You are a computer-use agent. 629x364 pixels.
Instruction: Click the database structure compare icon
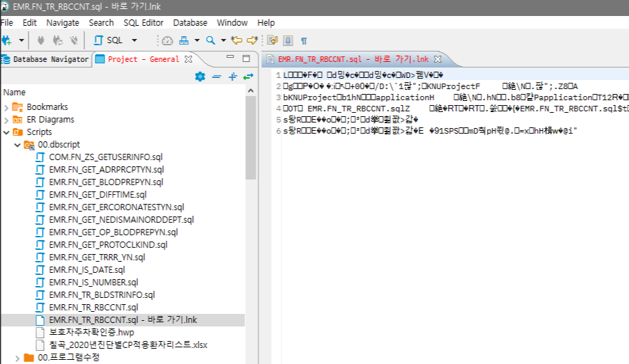(184, 40)
